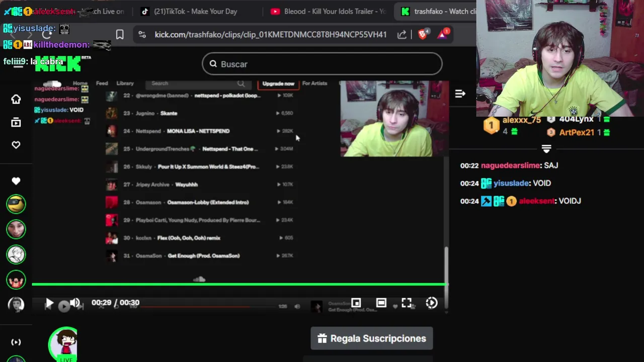This screenshot has height=362, width=644.
Task: Click For Artists link in the clip
Action: 314,83
